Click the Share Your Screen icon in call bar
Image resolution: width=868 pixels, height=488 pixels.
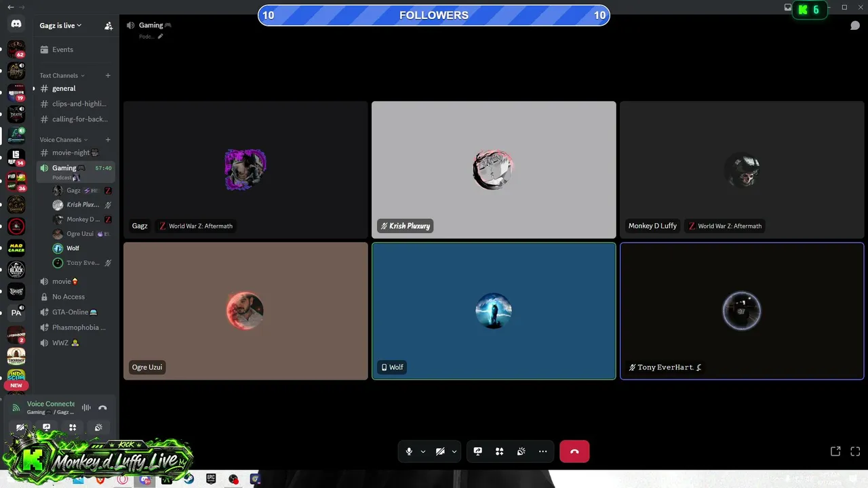click(477, 451)
